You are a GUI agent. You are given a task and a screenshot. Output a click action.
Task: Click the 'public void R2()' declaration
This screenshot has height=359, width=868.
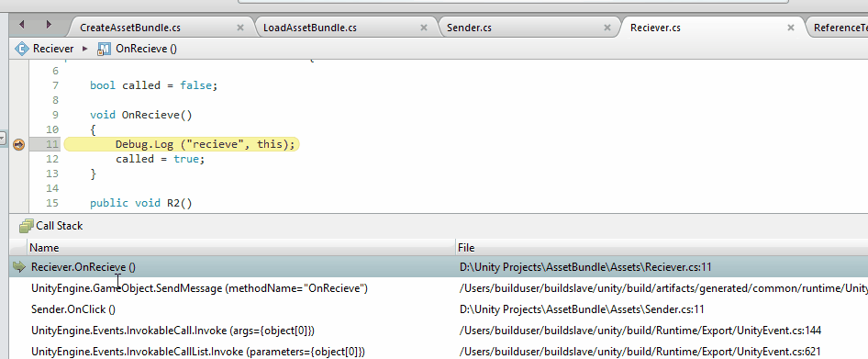140,203
